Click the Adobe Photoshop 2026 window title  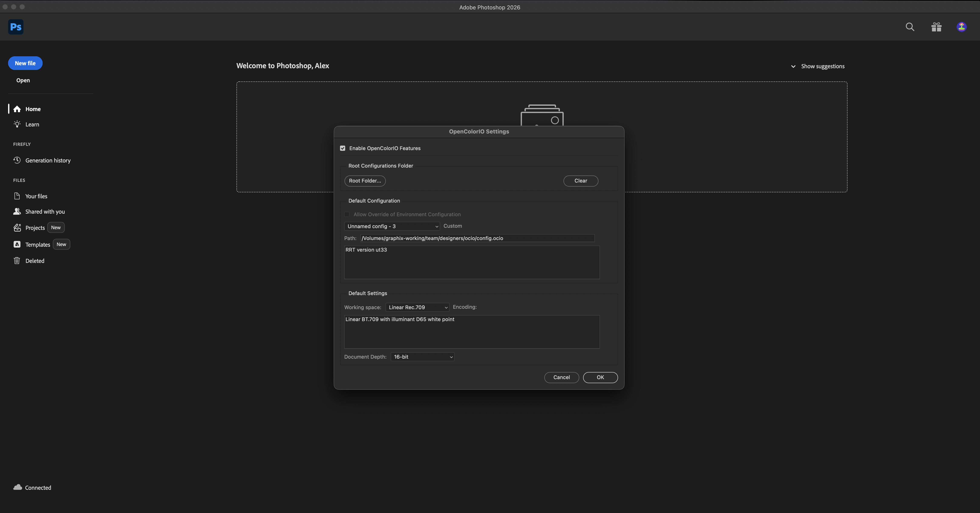coord(490,7)
